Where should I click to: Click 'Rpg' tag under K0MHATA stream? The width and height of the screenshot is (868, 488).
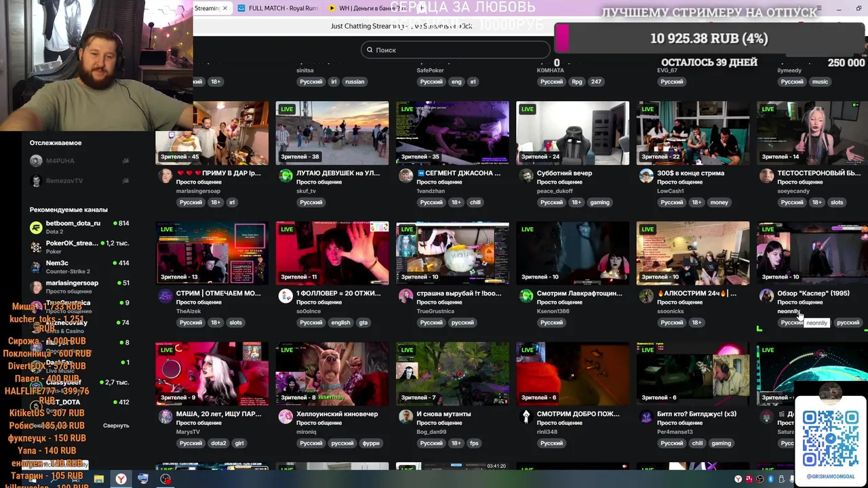tap(577, 81)
